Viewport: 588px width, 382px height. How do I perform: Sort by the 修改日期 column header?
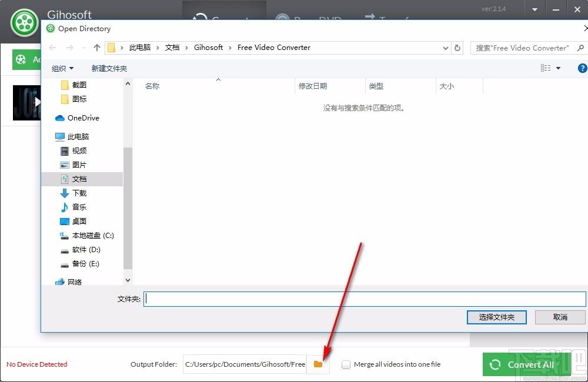click(x=330, y=86)
